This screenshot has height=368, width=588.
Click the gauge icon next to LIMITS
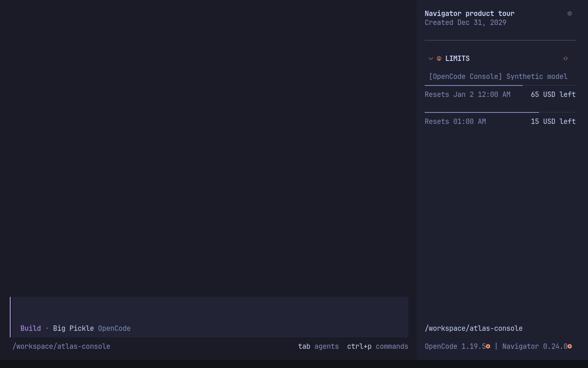pos(439,58)
